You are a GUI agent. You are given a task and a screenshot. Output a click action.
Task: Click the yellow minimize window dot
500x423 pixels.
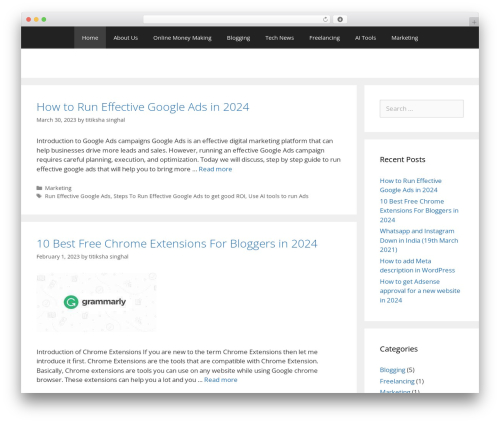[x=36, y=20]
